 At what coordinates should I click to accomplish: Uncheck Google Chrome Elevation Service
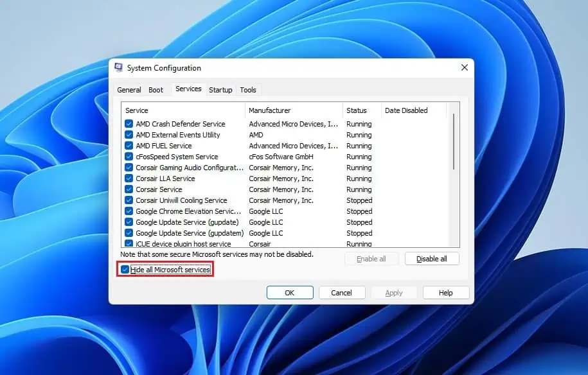click(128, 211)
